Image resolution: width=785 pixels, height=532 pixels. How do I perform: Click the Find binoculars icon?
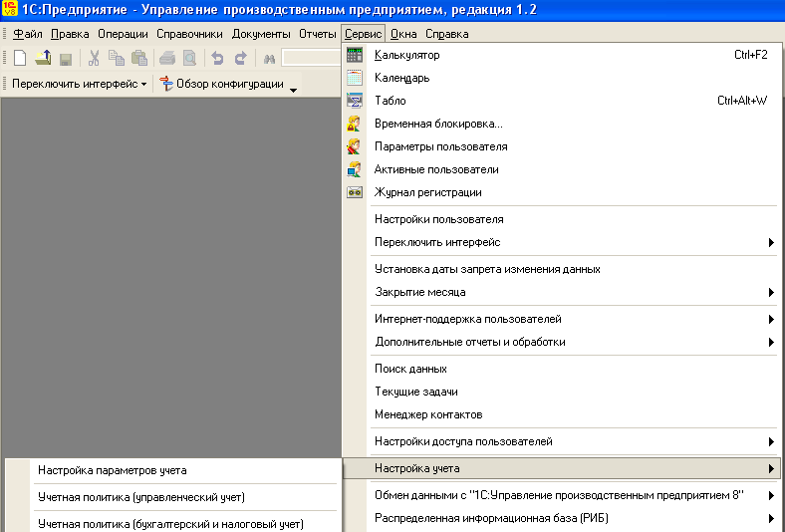(x=269, y=59)
